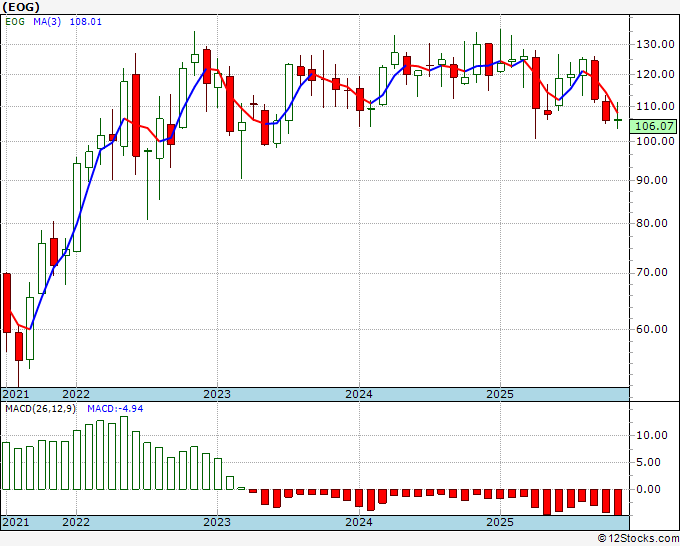
Task: Click the 2025 label on MACD timeline
Action: (x=500, y=522)
